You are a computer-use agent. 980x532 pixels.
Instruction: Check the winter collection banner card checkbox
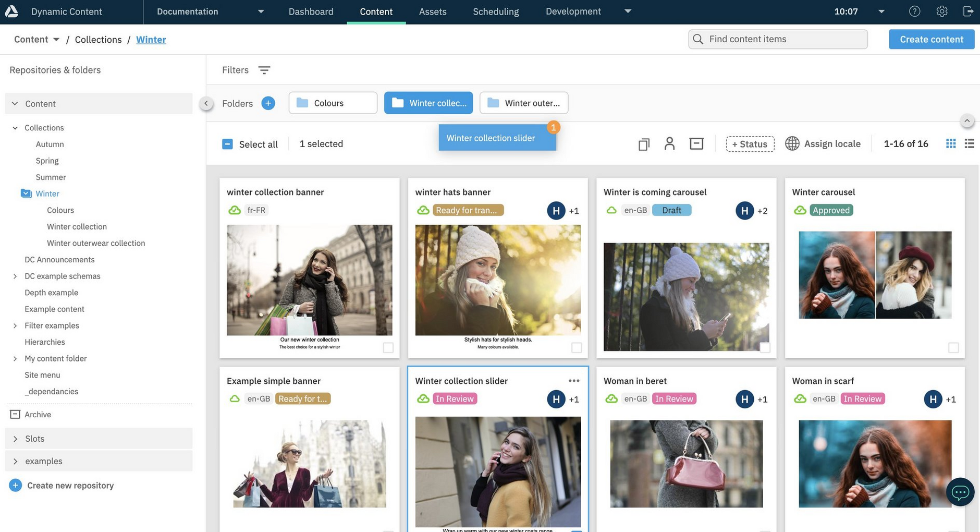click(388, 347)
